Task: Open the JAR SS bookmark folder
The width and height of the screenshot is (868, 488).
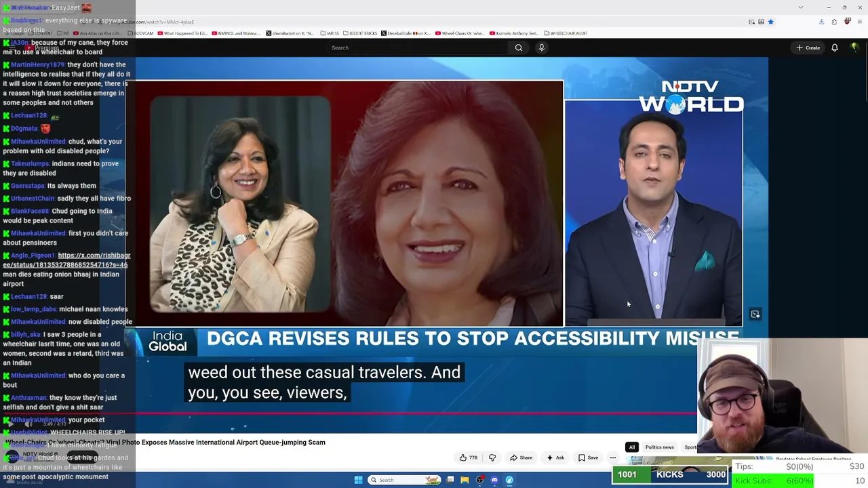Action: (x=328, y=33)
